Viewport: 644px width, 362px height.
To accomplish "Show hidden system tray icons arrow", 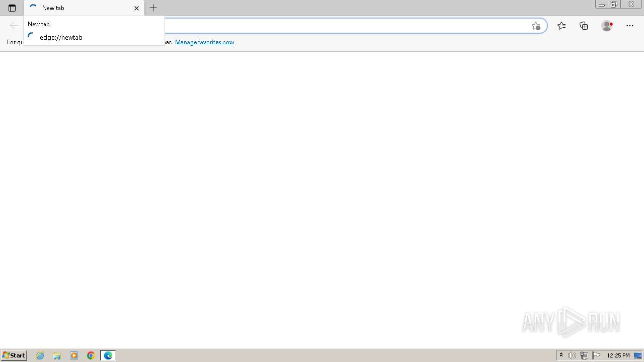I will coord(561,355).
